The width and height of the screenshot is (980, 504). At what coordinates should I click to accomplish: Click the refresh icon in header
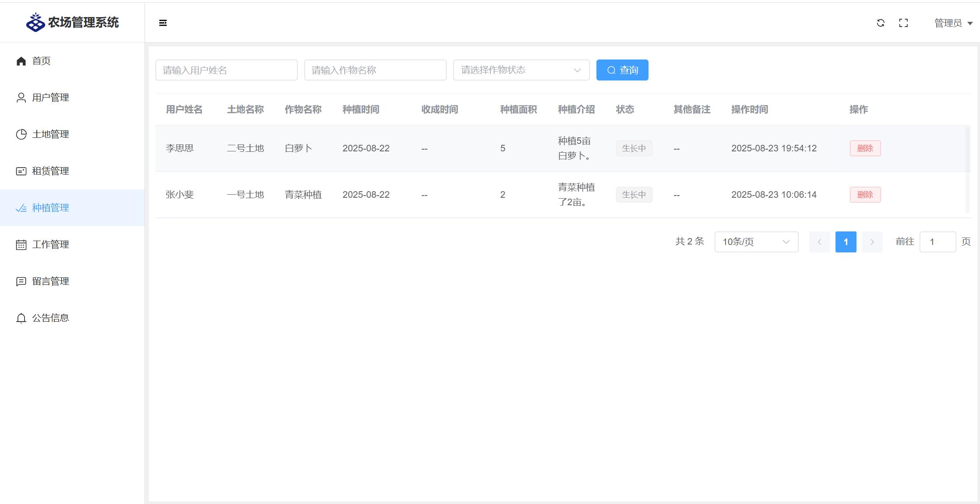pyautogui.click(x=881, y=23)
